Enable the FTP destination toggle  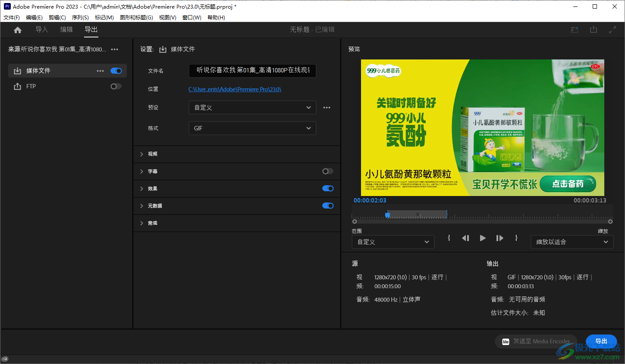(116, 86)
